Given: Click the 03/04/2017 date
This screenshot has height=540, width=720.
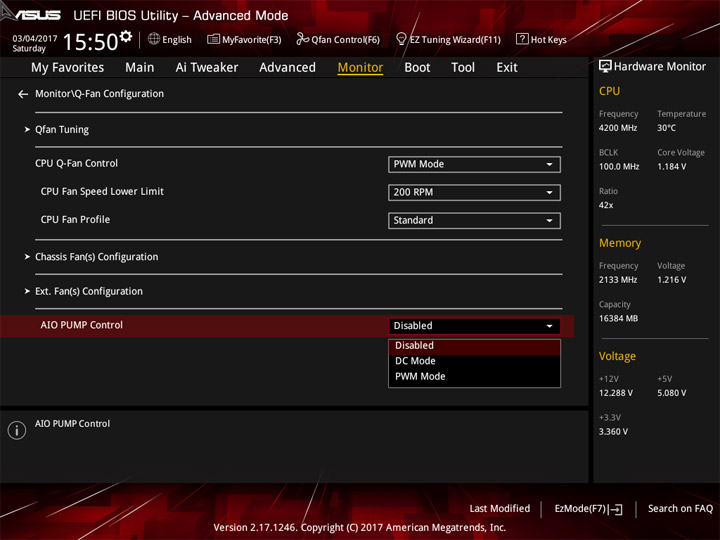Looking at the screenshot, I should pos(34,38).
